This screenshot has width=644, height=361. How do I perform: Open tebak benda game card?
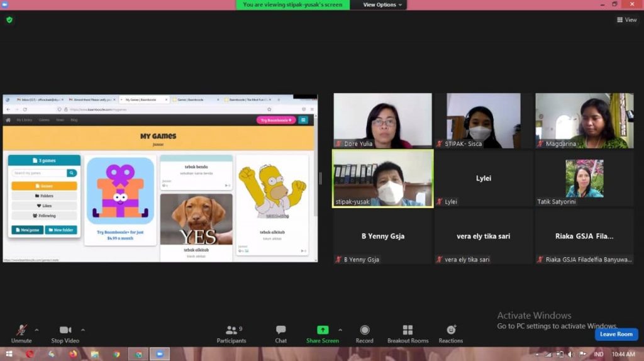[x=196, y=172]
